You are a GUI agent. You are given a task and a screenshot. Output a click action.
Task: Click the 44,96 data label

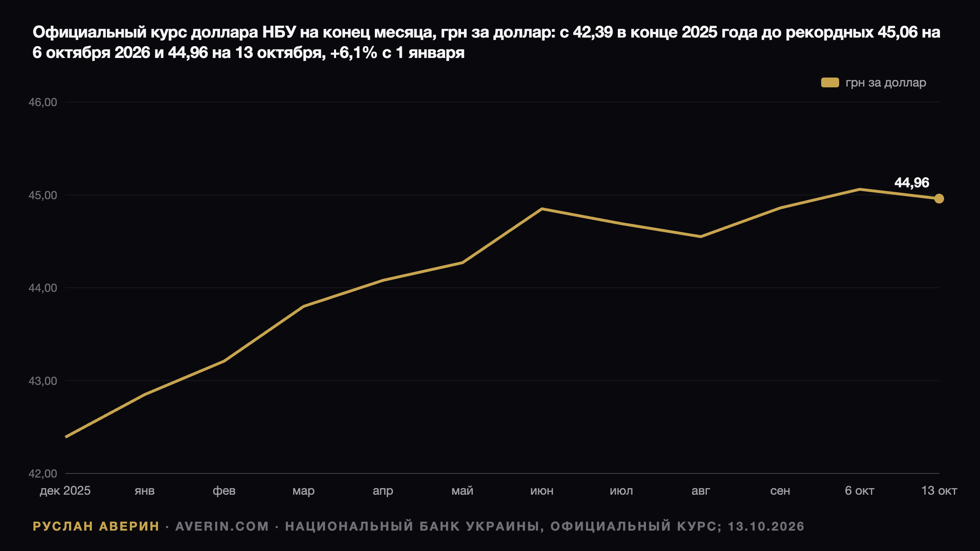(911, 183)
